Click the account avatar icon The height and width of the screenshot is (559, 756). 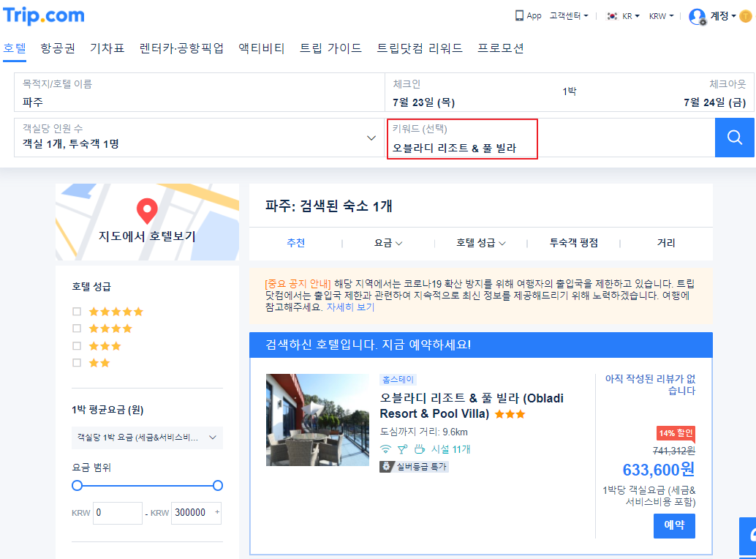click(698, 16)
